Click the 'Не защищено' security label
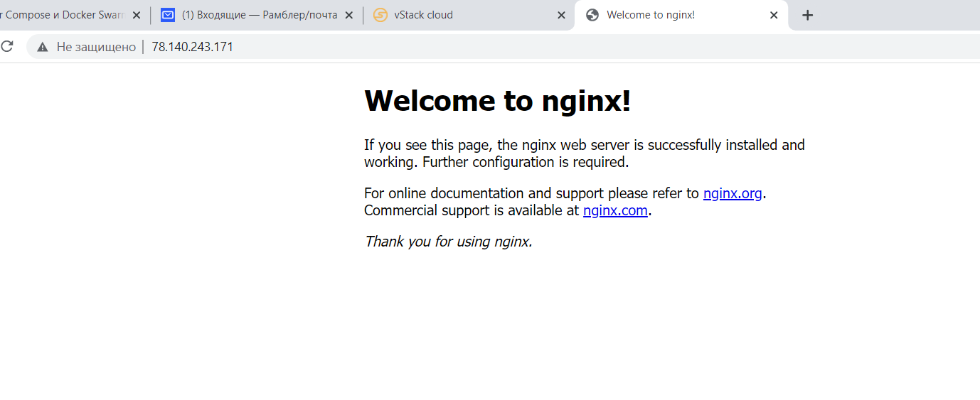This screenshot has width=980, height=400. pyautogui.click(x=96, y=47)
